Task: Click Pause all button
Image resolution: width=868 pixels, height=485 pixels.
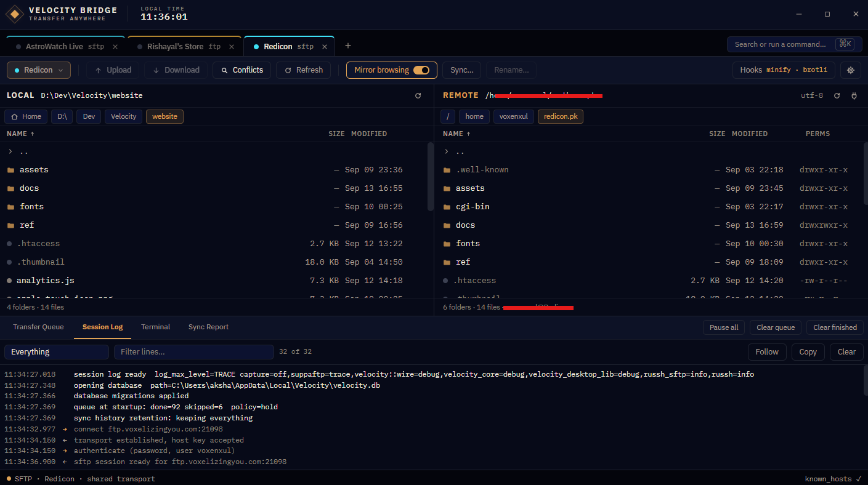Action: (724, 327)
